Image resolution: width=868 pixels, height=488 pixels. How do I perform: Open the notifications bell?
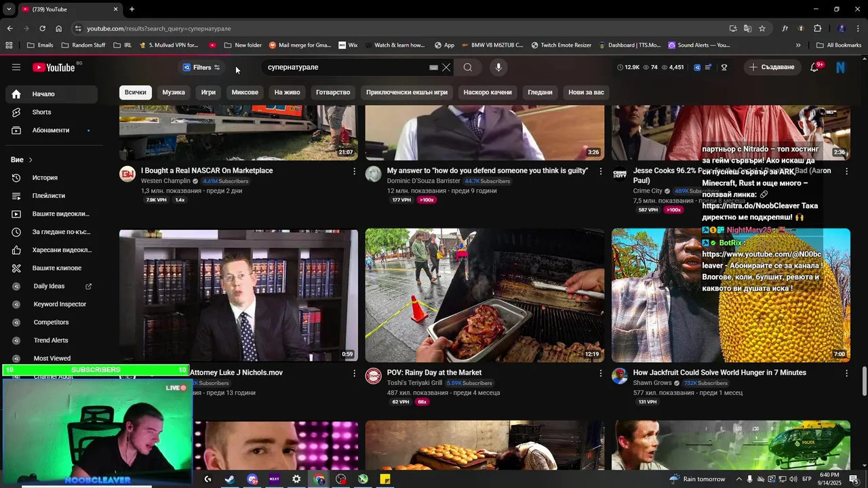point(815,67)
